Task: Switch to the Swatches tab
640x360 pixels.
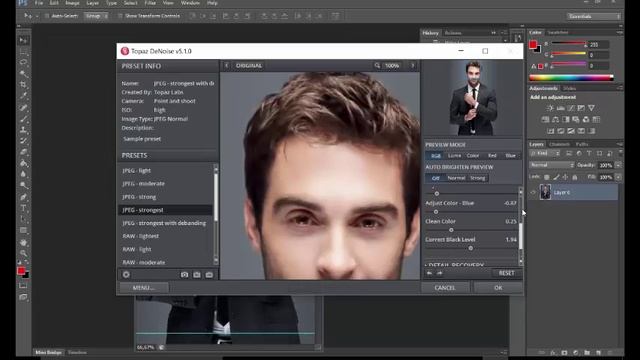Action: [x=558, y=32]
